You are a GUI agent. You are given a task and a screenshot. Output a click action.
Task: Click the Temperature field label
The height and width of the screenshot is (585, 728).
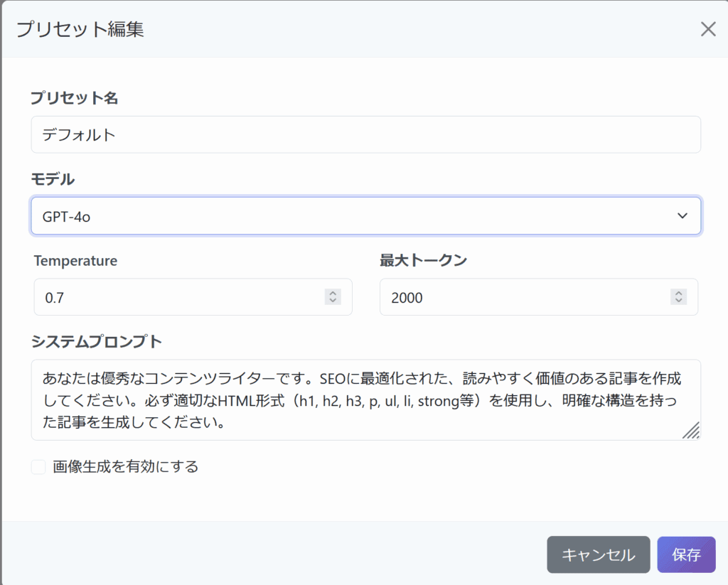pos(75,261)
